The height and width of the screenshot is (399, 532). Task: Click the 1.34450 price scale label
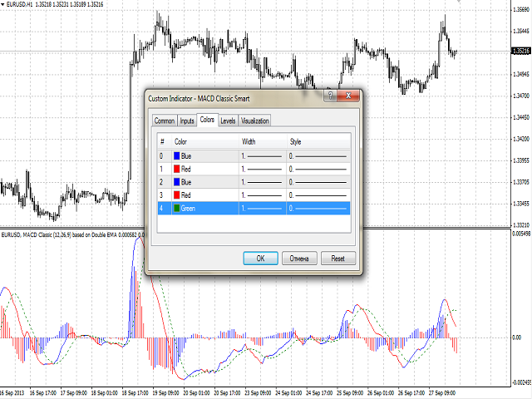click(521, 117)
